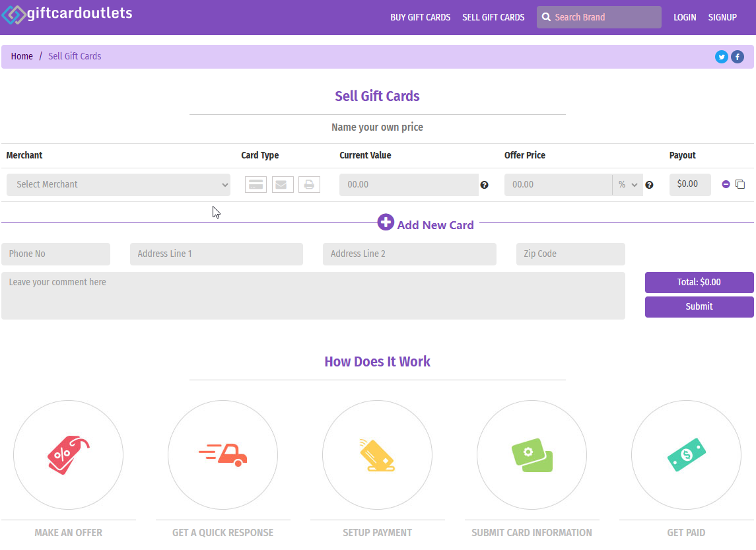Click the Phone No input field
Screen dimensions: 756x550
click(55, 254)
